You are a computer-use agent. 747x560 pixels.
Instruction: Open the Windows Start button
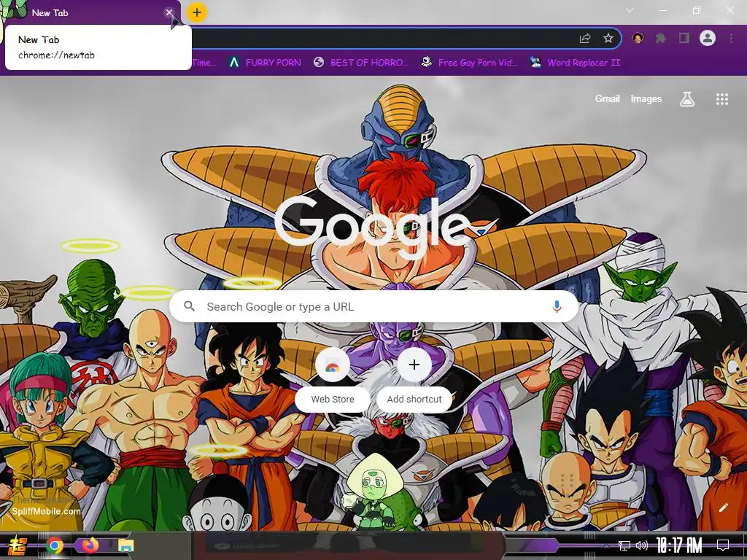18,545
